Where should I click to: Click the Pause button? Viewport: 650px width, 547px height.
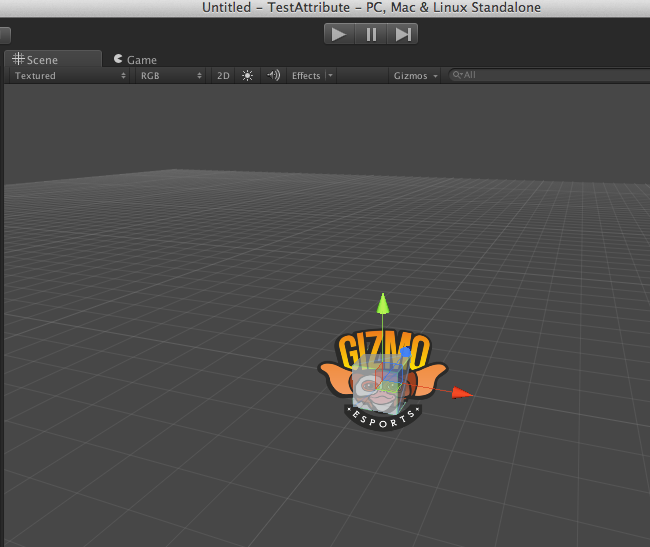[x=371, y=34]
